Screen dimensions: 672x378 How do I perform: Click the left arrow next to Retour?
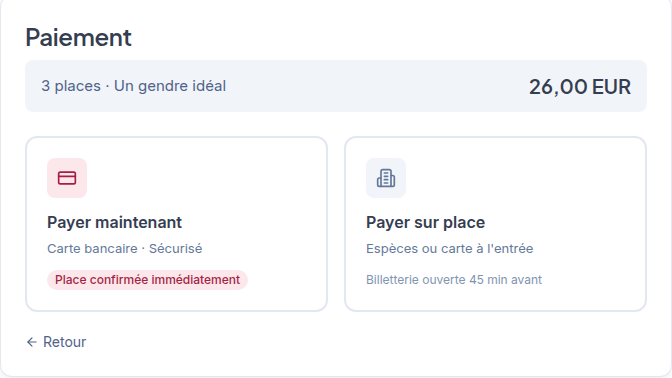click(32, 342)
